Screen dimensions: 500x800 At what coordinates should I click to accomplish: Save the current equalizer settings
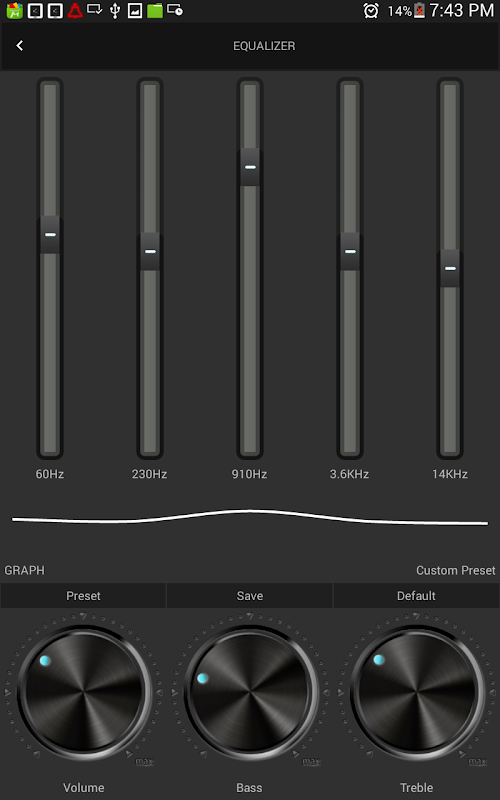pyautogui.click(x=249, y=596)
